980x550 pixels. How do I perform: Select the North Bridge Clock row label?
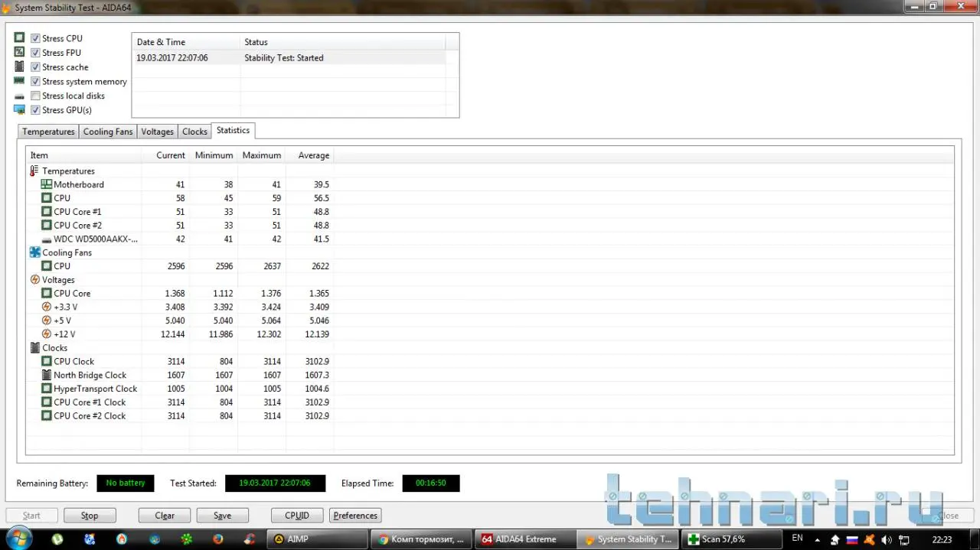pos(90,375)
